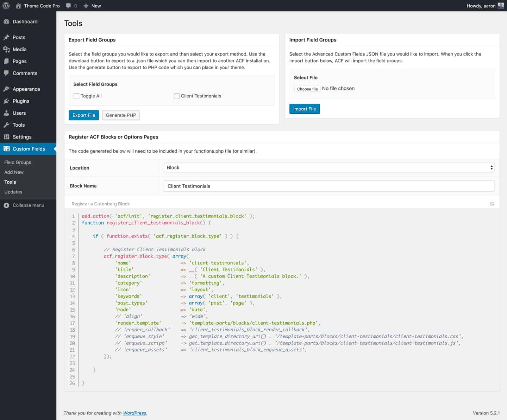Click the WordPress logo icon
Image resolution: width=507 pixels, height=420 pixels.
(6, 6)
